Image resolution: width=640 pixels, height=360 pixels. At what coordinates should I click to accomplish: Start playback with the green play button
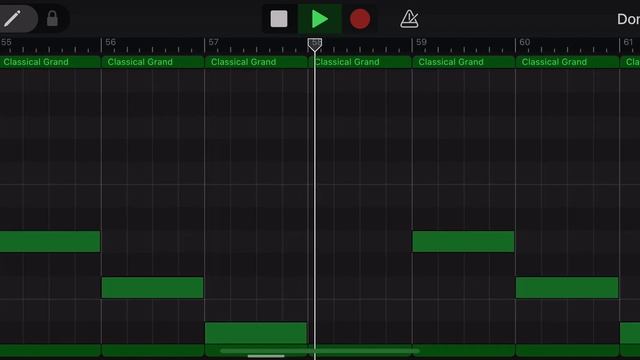pos(319,19)
